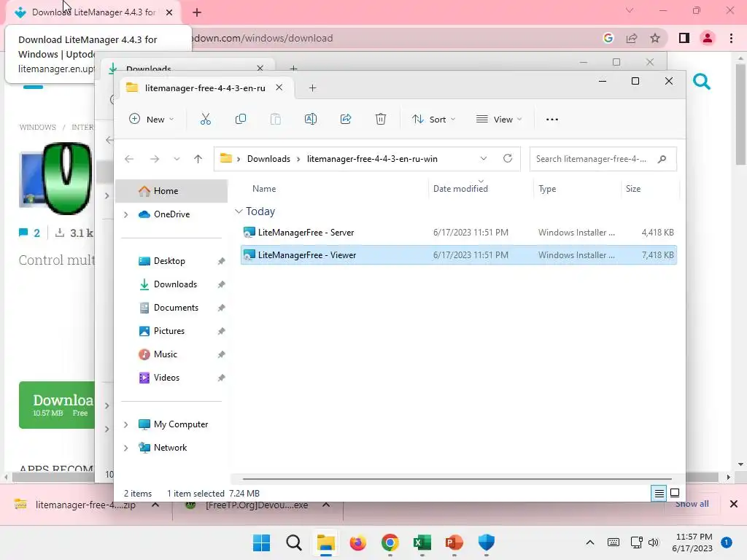Open Windows Start menu
This screenshot has height=560, width=747.
tap(262, 542)
